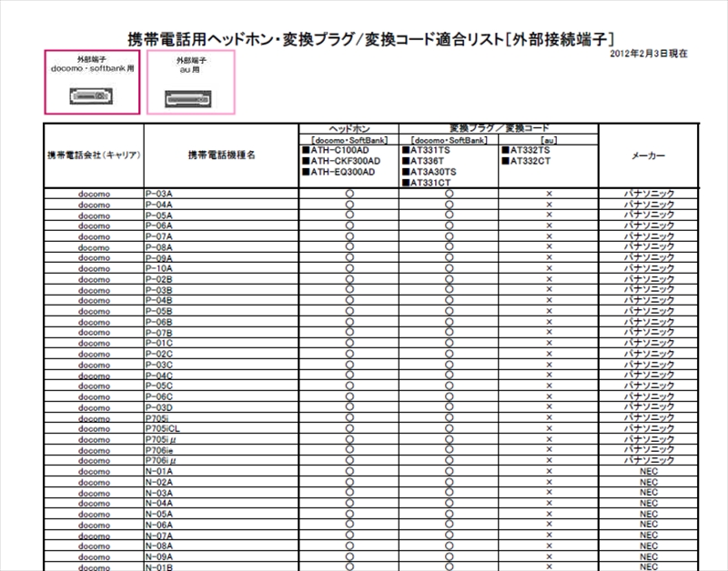This screenshot has width=728, height=571.
Task: Click model cell N-09A
Action: [x=221, y=556]
